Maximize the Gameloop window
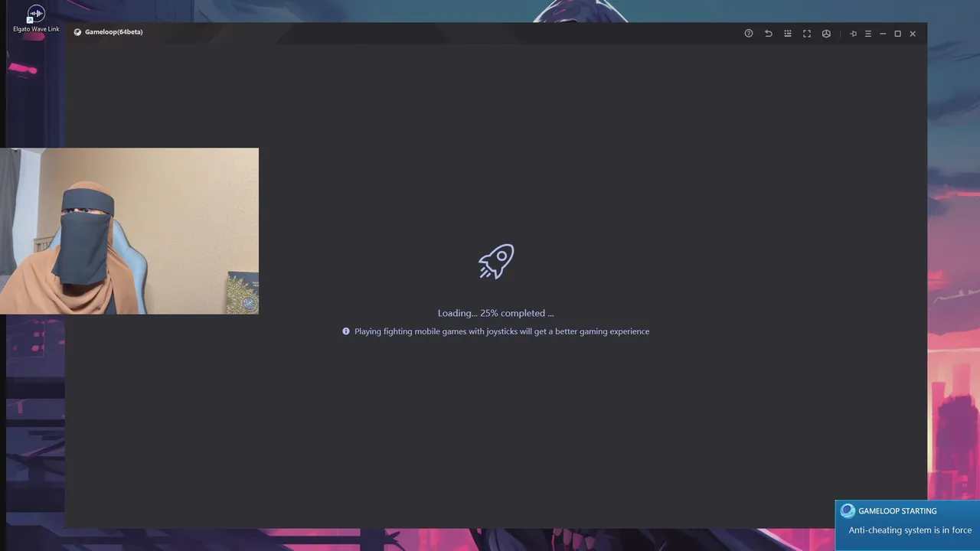 click(x=898, y=34)
